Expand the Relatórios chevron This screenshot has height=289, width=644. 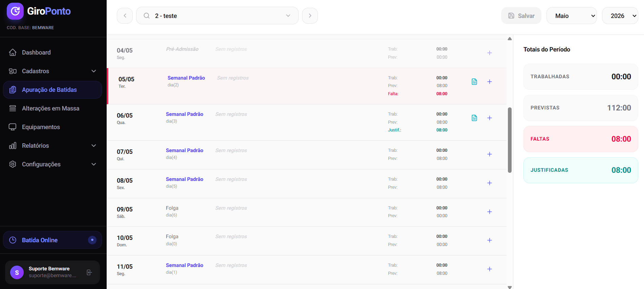(x=94, y=146)
